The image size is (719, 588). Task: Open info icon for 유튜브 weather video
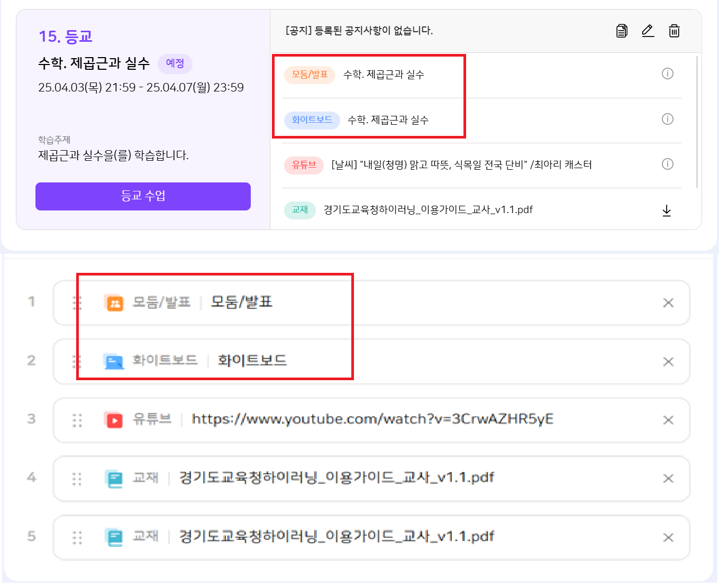tap(668, 164)
